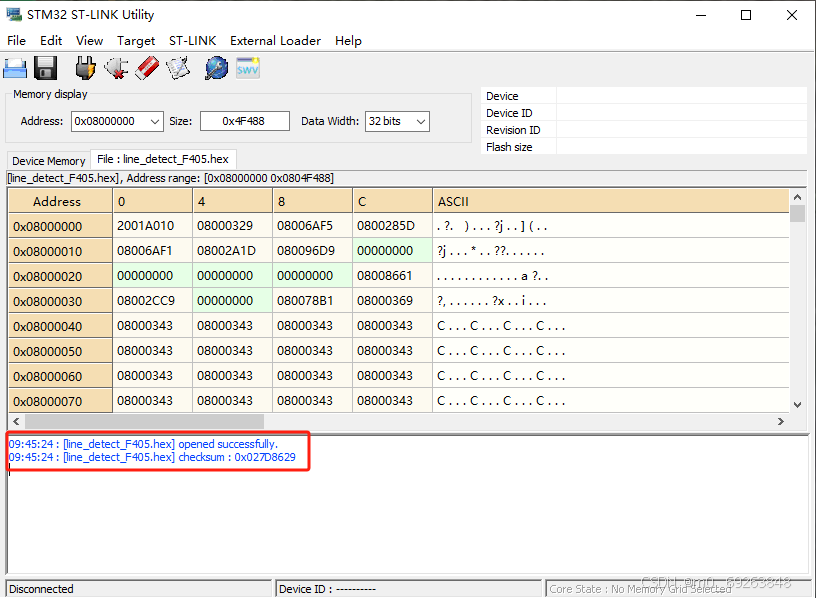816x598 pixels.
Task: Open the ST-LINK menu
Action: [x=193, y=41]
